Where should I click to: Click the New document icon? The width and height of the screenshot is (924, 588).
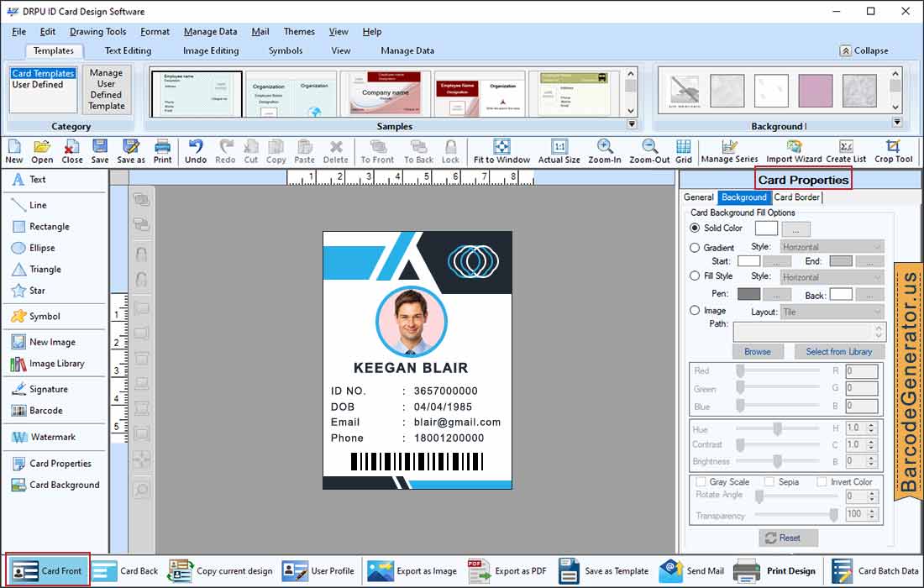pos(13,151)
